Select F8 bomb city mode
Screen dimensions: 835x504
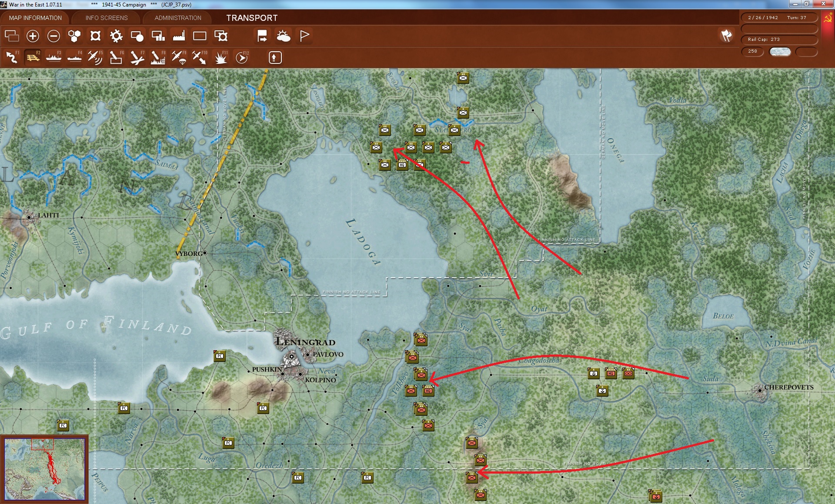pyautogui.click(x=158, y=57)
